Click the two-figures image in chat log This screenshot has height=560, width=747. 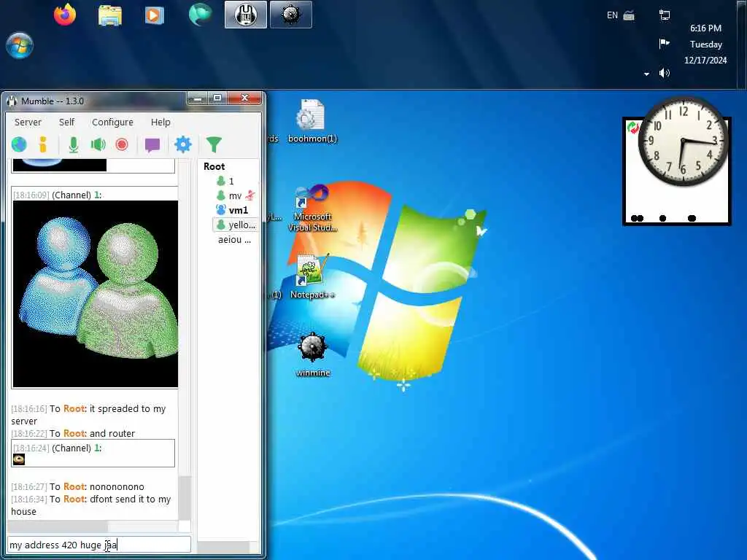96,294
